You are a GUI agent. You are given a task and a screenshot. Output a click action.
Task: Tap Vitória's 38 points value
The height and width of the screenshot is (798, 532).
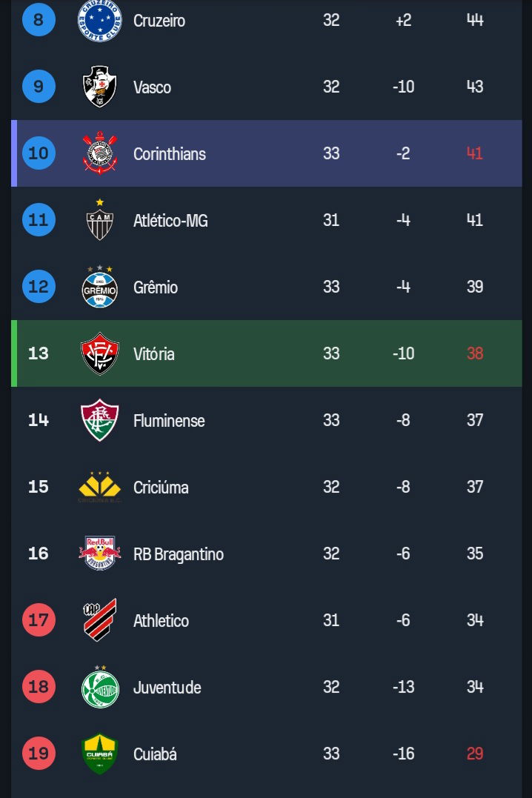475,353
